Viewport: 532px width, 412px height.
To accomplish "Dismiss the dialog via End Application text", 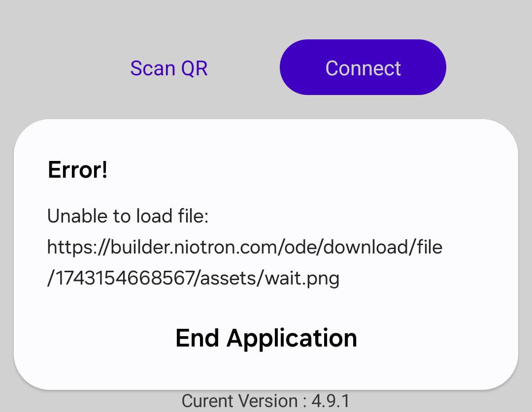I will point(266,338).
